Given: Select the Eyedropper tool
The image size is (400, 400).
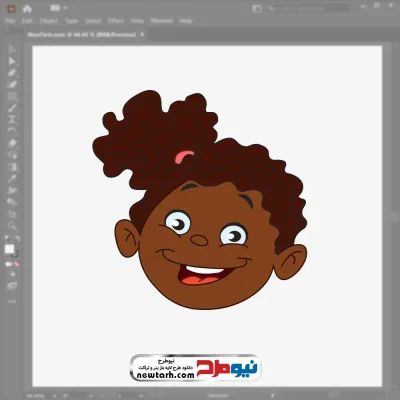Looking at the screenshot, I should (x=12, y=179).
